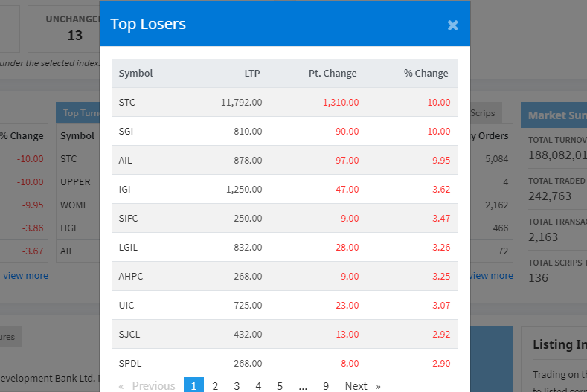Viewport: 587px width, 392px height.
Task: Click the left view more link
Action: [25, 275]
